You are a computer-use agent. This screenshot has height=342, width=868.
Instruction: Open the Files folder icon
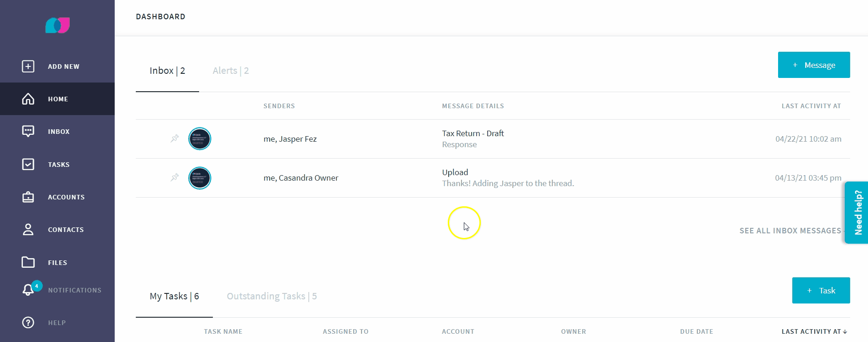(28, 262)
